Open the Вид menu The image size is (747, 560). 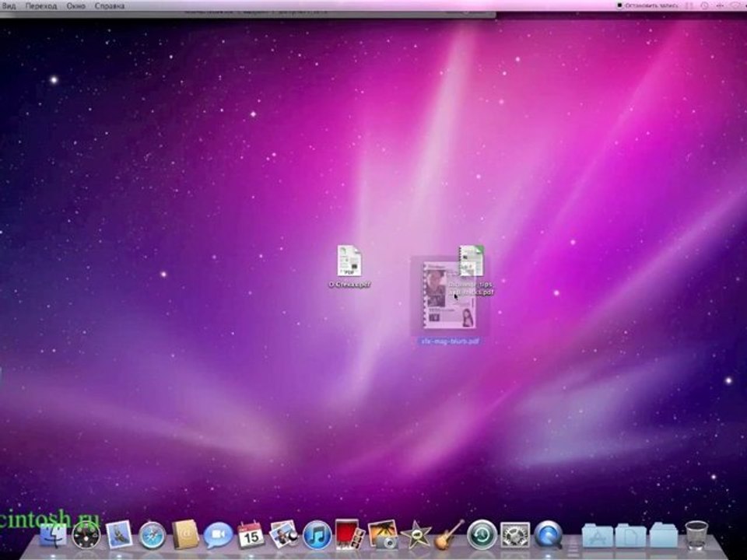9,5
